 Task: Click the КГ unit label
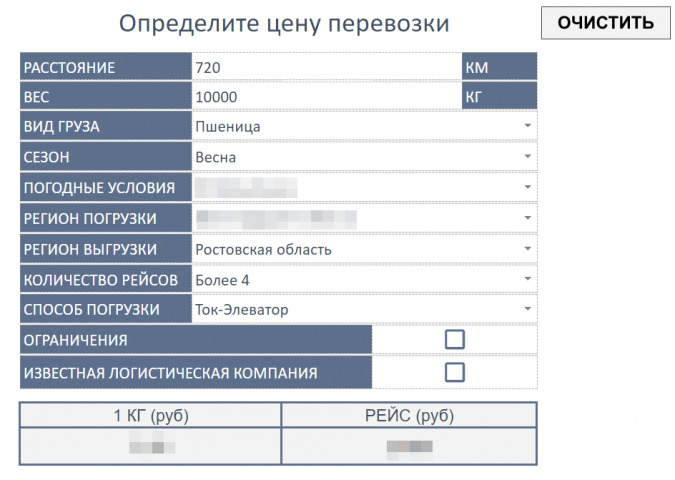[x=499, y=96]
